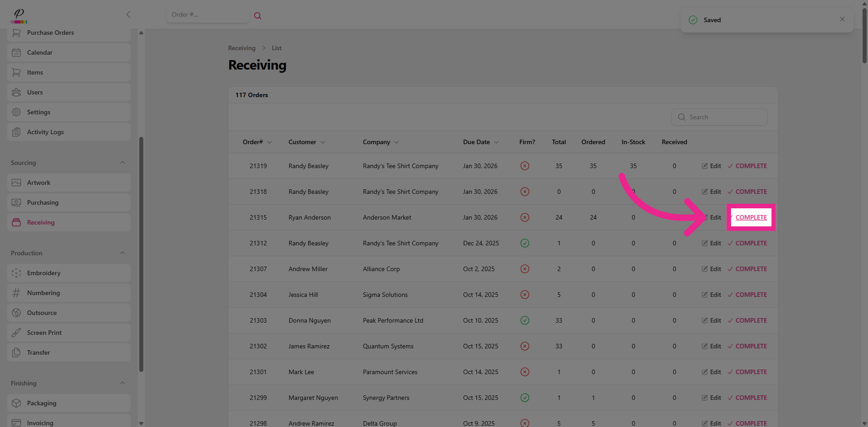
Task: Toggle Firm status for order 21319
Action: pyautogui.click(x=524, y=166)
